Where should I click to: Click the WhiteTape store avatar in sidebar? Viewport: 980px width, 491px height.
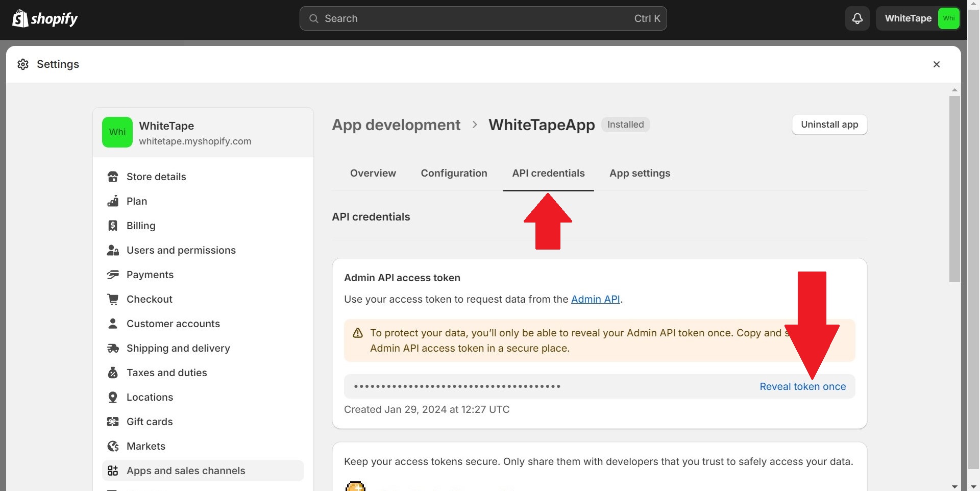point(117,132)
